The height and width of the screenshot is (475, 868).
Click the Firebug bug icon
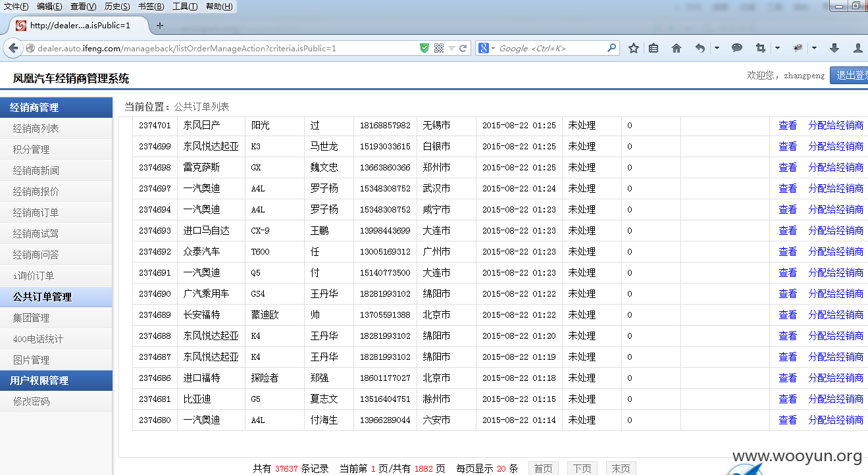tap(798, 48)
